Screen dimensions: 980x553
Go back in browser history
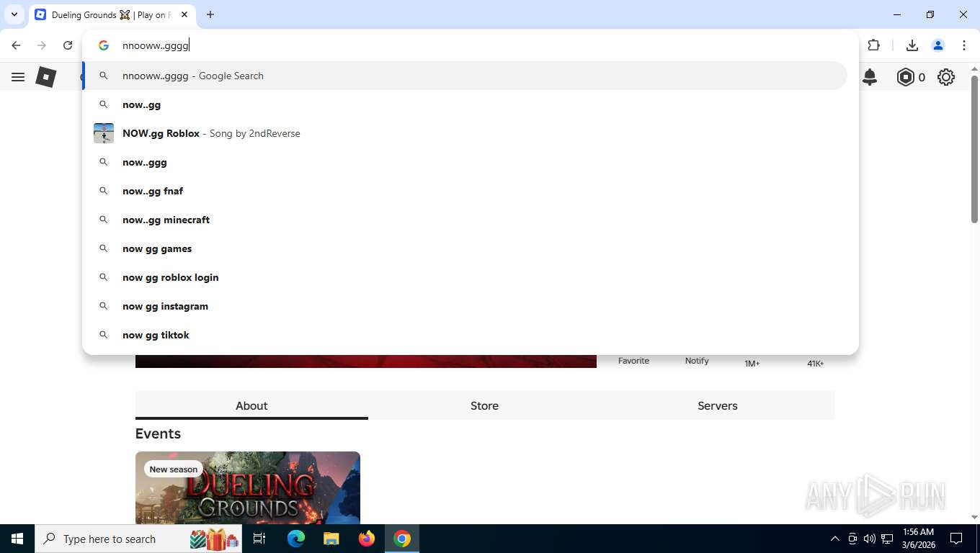click(x=16, y=45)
